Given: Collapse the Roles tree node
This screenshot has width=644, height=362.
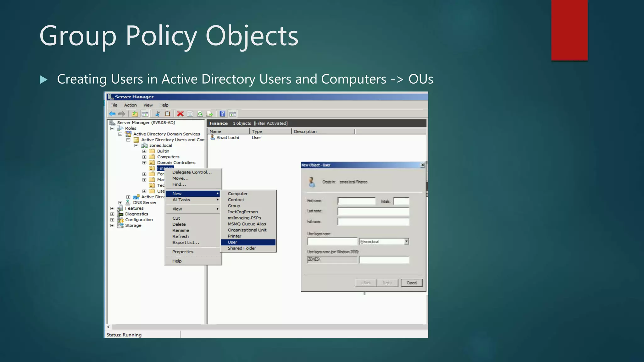Looking at the screenshot, I should coord(112,128).
